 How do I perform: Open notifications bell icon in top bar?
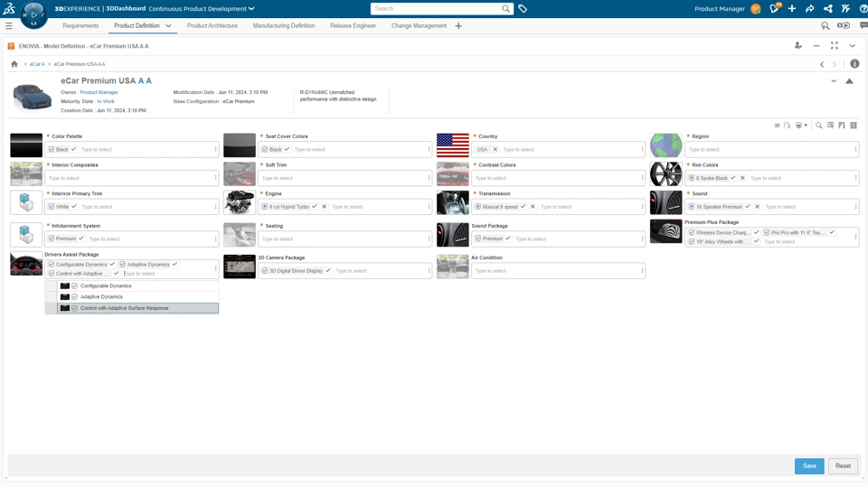pyautogui.click(x=774, y=8)
